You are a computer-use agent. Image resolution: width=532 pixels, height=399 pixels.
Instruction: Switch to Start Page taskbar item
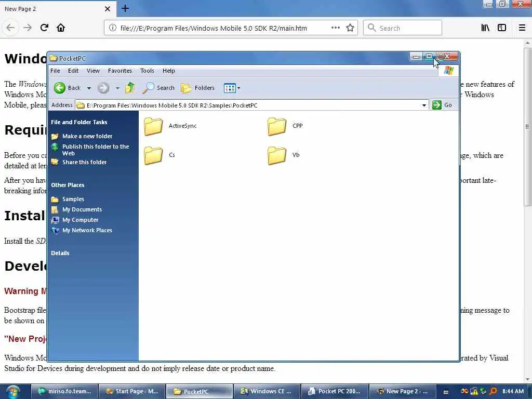[132, 391]
